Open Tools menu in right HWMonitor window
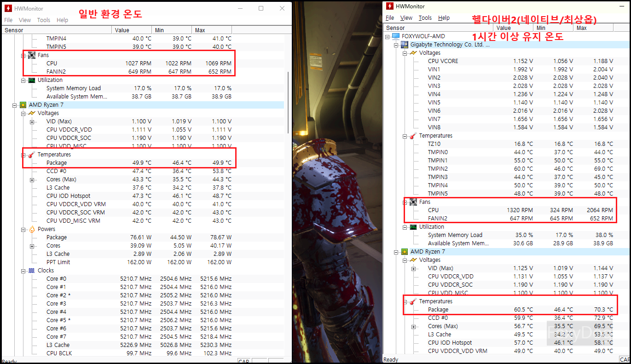The height and width of the screenshot is (364, 631). 425,18
